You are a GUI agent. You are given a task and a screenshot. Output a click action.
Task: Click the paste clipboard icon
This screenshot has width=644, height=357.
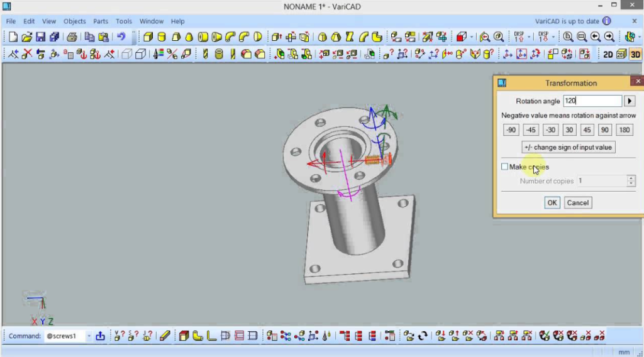click(x=103, y=37)
